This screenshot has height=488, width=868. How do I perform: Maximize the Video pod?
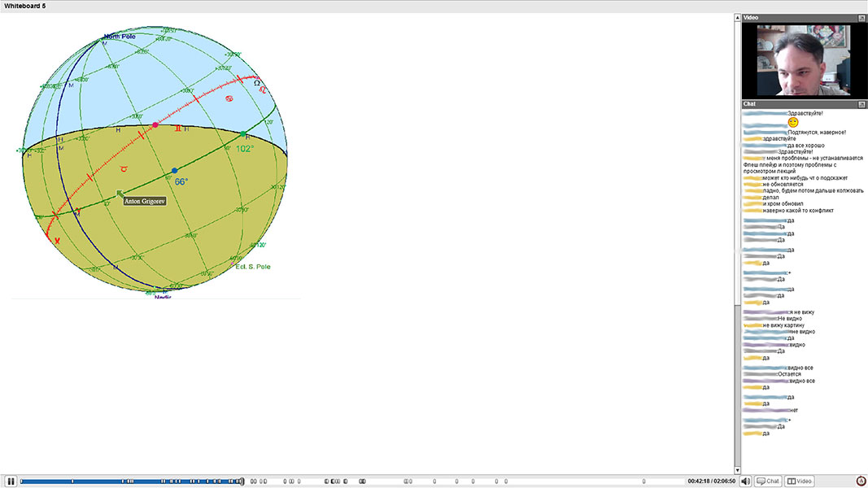pyautogui.click(x=861, y=18)
